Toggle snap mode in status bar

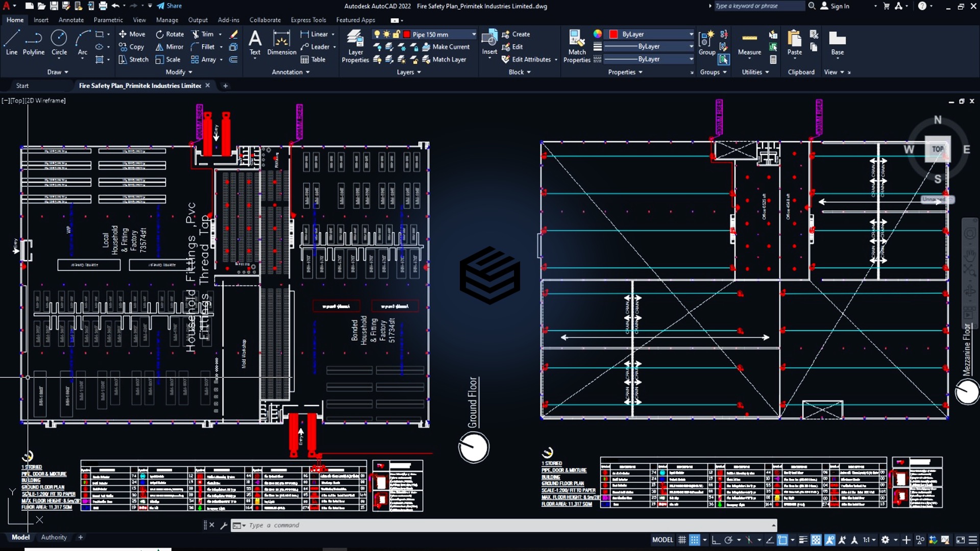(695, 540)
